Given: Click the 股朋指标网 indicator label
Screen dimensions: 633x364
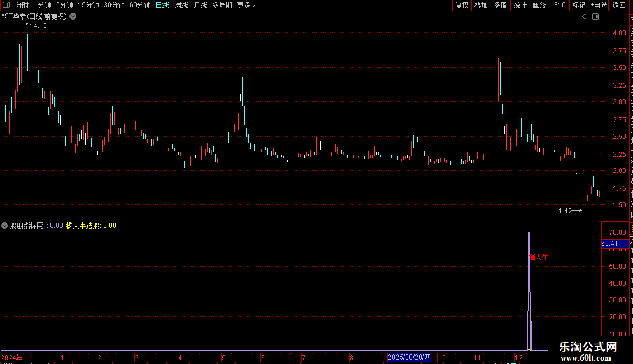Looking at the screenshot, I should click(x=27, y=226).
